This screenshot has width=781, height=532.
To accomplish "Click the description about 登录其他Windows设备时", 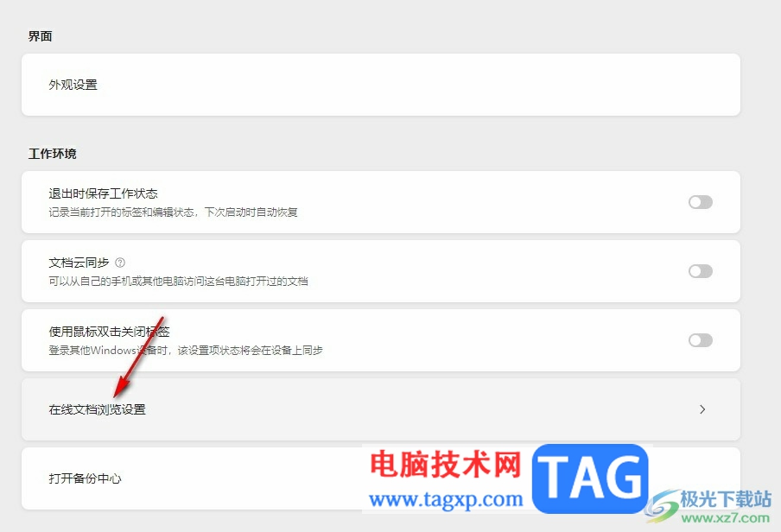I will click(x=185, y=351).
